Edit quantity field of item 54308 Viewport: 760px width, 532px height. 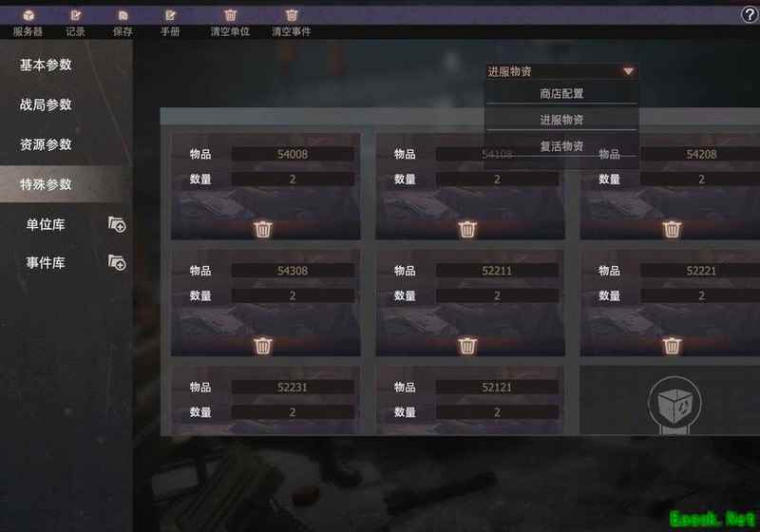[293, 295]
